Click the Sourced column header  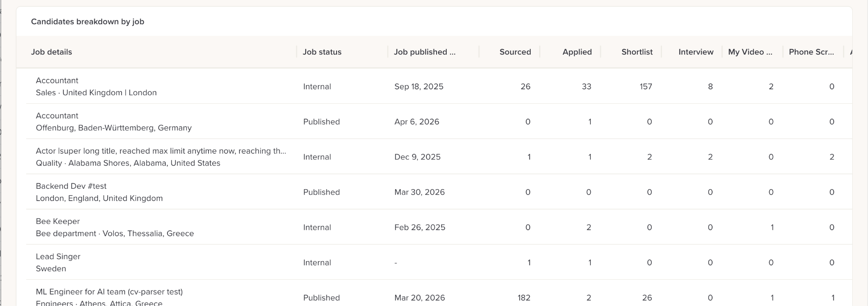coord(515,52)
